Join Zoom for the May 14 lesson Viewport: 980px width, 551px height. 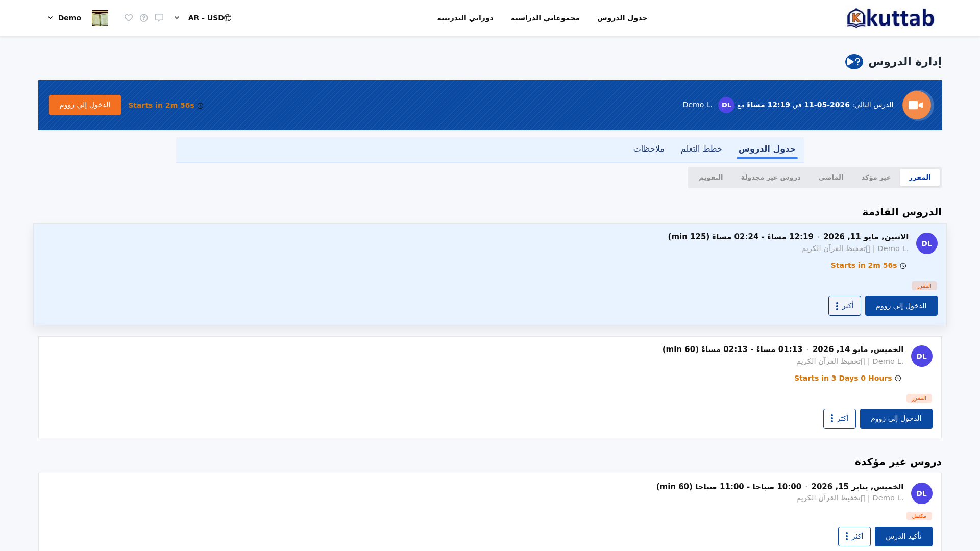click(x=896, y=419)
